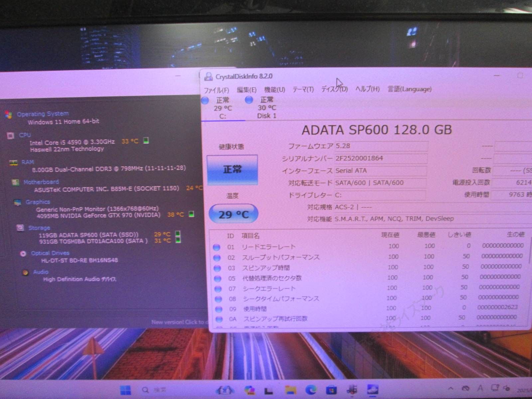
Task: Open the ファイル(F) menu
Action: click(x=216, y=90)
